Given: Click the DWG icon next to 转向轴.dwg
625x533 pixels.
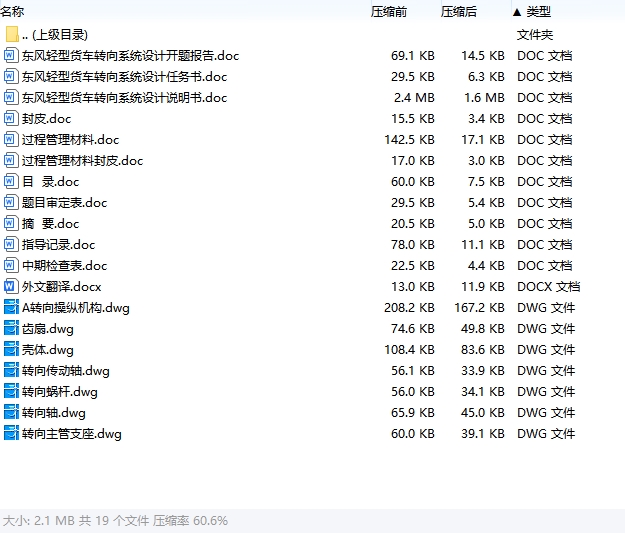Looking at the screenshot, I should [11, 413].
